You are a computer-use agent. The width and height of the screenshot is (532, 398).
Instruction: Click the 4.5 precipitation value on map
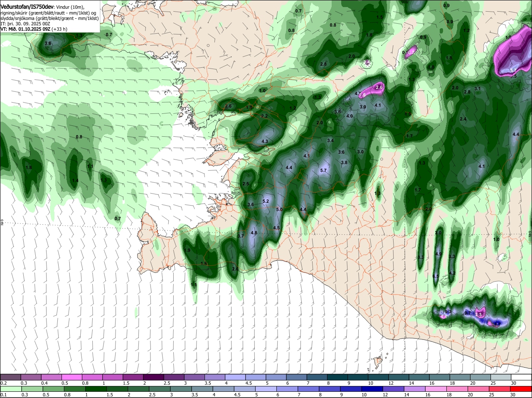click(276, 228)
